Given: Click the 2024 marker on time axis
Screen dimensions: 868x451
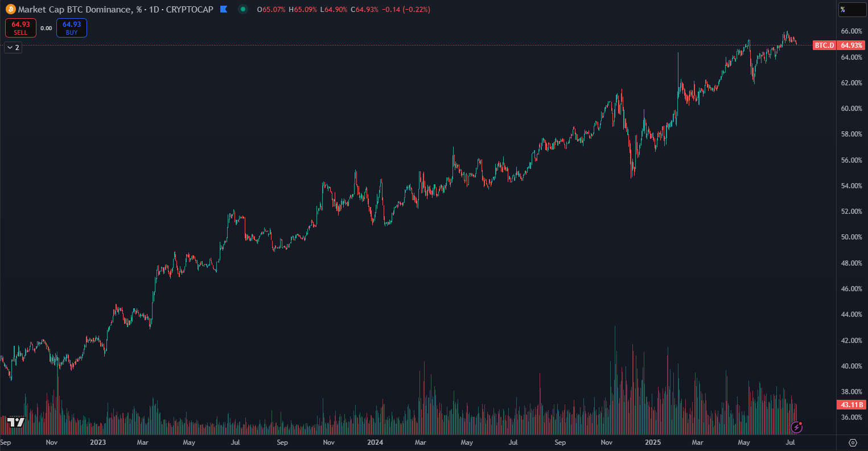Looking at the screenshot, I should coord(375,442).
